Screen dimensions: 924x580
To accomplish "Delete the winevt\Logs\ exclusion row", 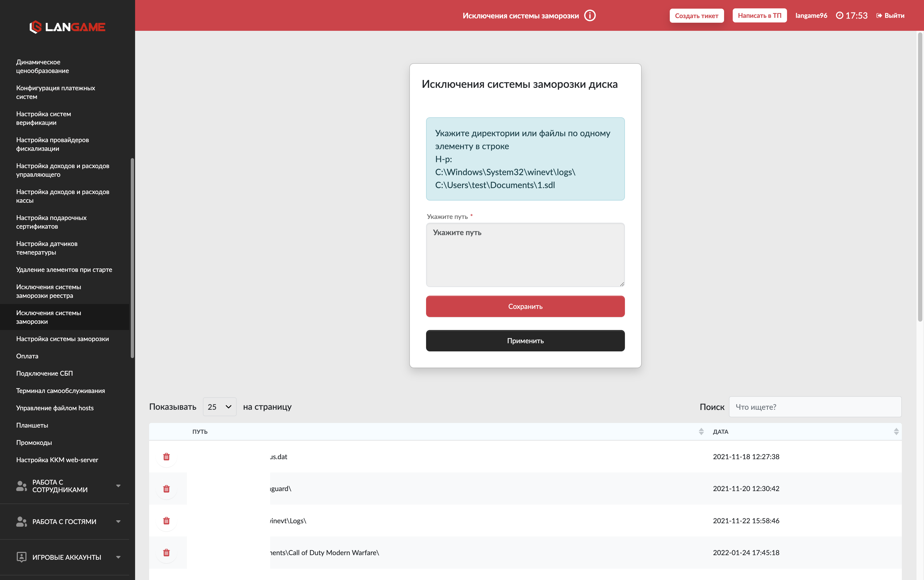I will 166,521.
